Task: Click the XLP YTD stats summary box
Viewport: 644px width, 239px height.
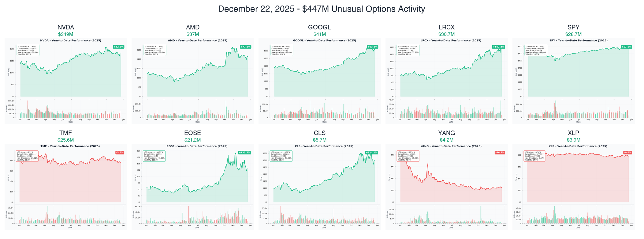Action: (x=534, y=156)
